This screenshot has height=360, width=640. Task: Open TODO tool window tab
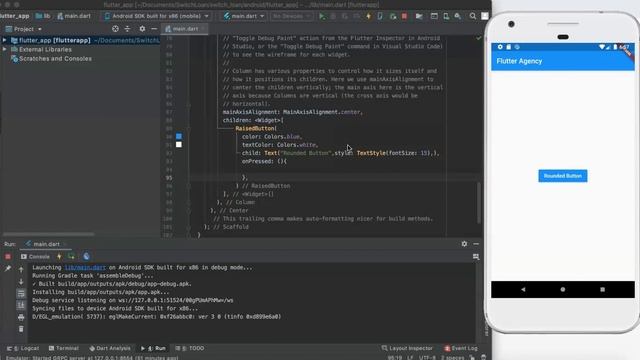pos(190,348)
